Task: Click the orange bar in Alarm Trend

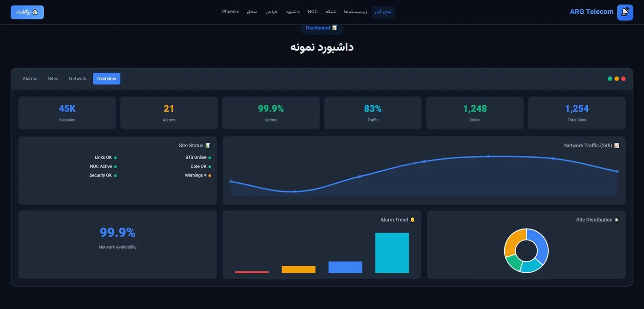Action: coord(299,269)
